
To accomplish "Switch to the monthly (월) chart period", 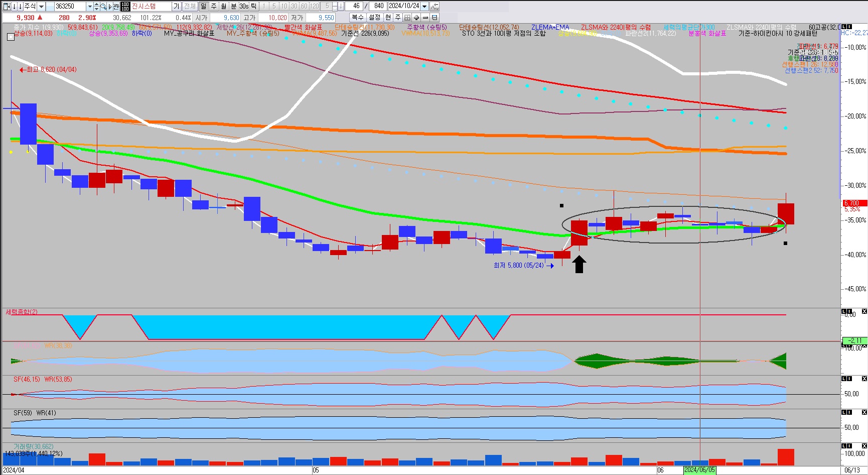I will pos(223,6).
